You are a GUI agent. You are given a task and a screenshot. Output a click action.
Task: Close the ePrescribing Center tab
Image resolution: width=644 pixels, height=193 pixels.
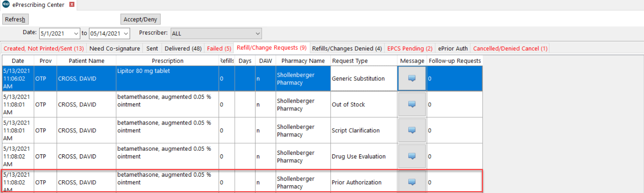(72, 4)
